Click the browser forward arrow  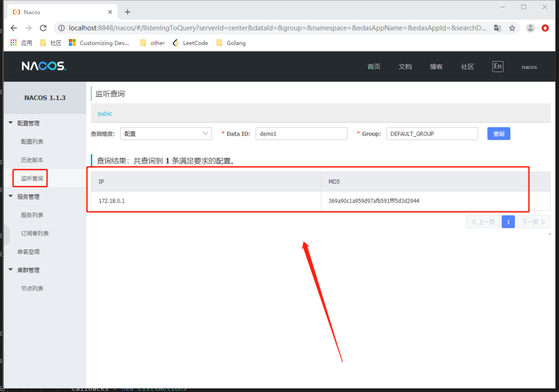[x=28, y=28]
